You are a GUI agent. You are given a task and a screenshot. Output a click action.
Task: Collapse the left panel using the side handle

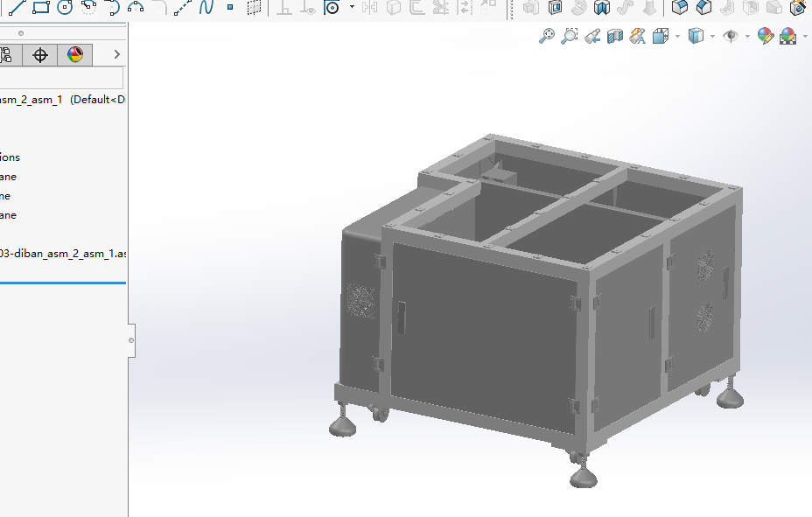(131, 340)
